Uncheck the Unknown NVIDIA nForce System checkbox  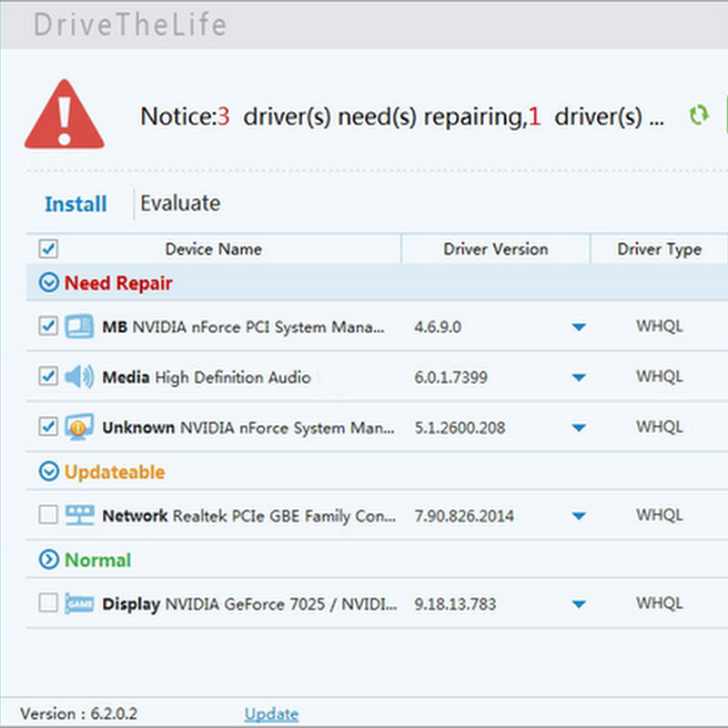click(48, 426)
